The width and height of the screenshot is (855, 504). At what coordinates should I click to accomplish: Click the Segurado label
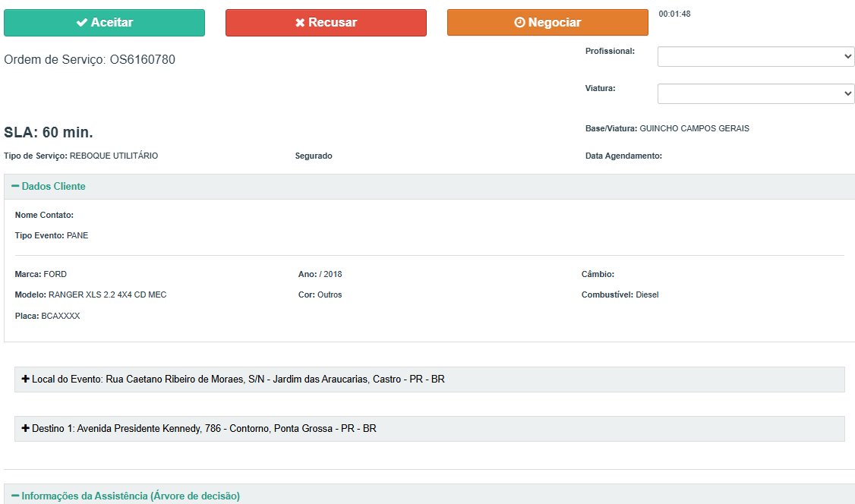(x=314, y=156)
